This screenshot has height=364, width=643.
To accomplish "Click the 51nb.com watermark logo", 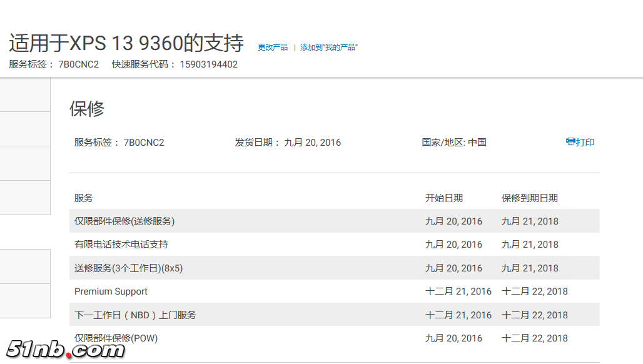I will (x=65, y=350).
